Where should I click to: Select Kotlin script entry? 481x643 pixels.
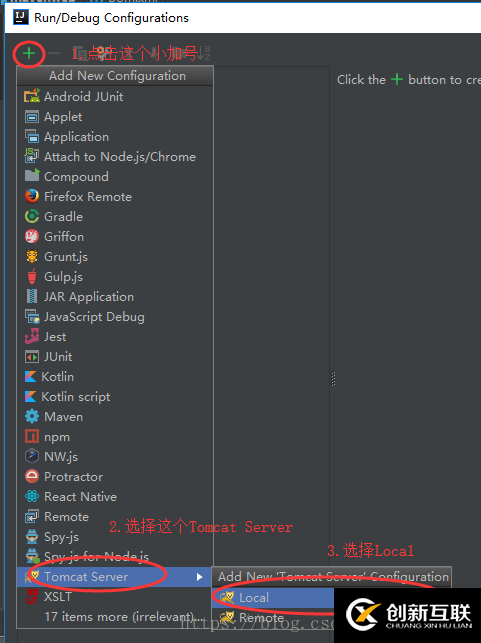[115, 397]
